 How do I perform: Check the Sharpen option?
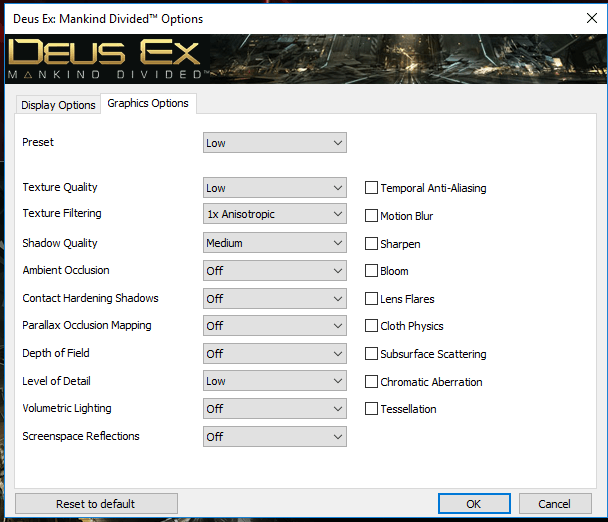[x=372, y=244]
